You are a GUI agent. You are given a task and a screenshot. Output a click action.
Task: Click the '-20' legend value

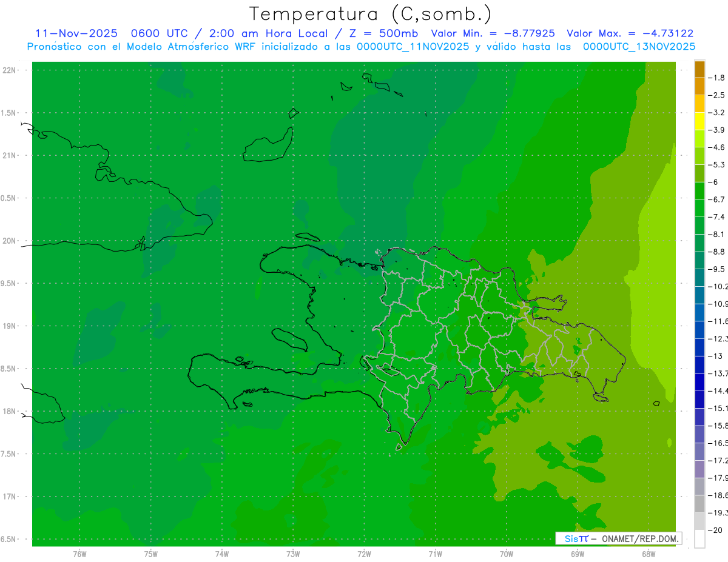715,530
